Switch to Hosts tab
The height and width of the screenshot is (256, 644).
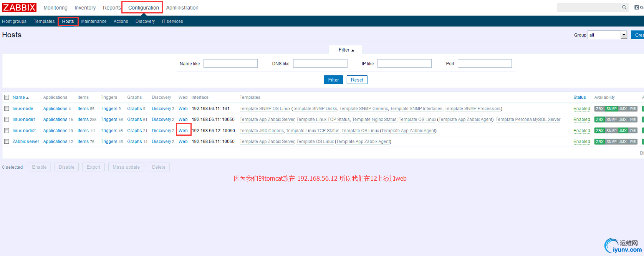click(x=68, y=22)
